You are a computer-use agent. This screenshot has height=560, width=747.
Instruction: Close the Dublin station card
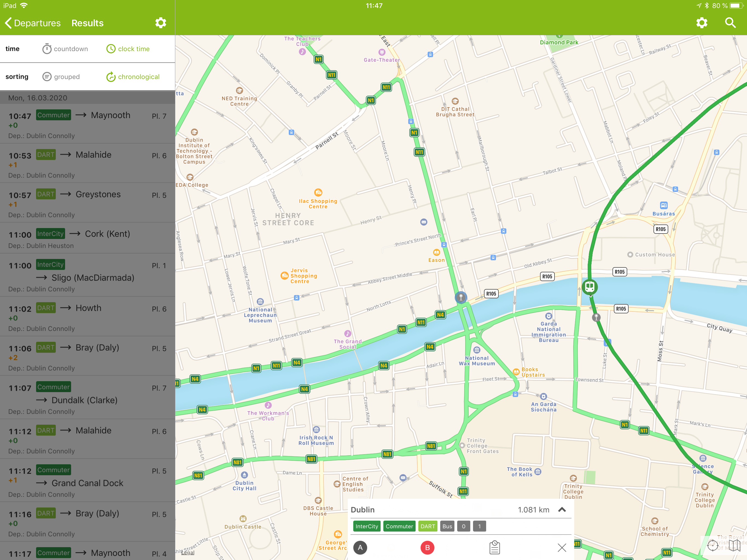562,547
